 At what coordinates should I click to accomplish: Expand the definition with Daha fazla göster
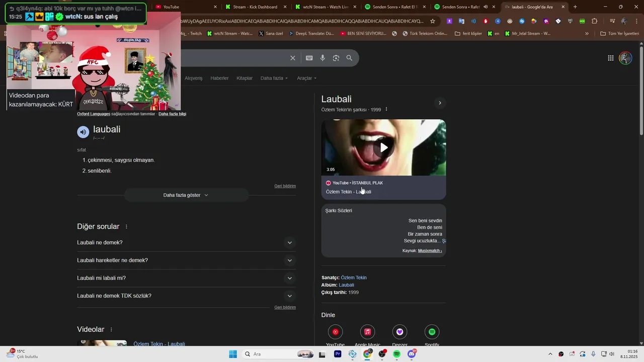(x=186, y=195)
